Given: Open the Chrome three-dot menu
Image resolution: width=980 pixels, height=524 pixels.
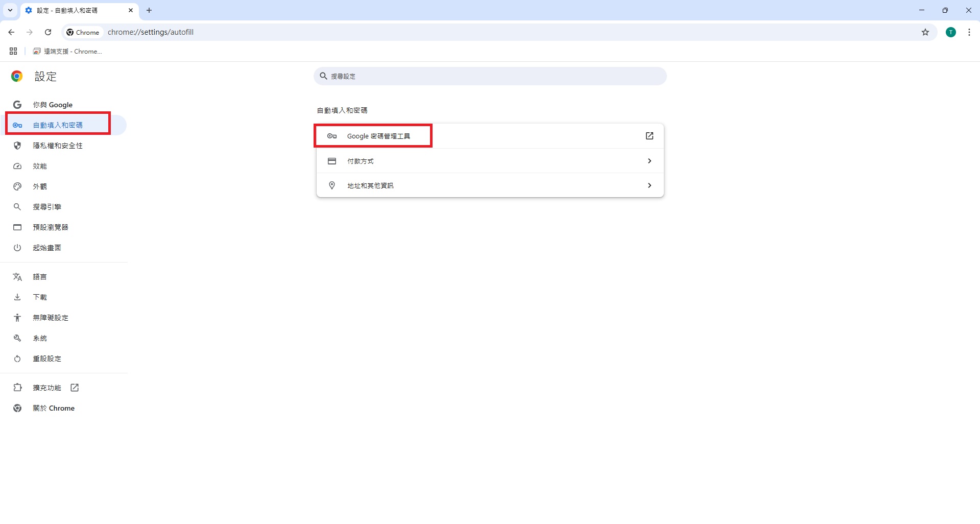Looking at the screenshot, I should (969, 32).
